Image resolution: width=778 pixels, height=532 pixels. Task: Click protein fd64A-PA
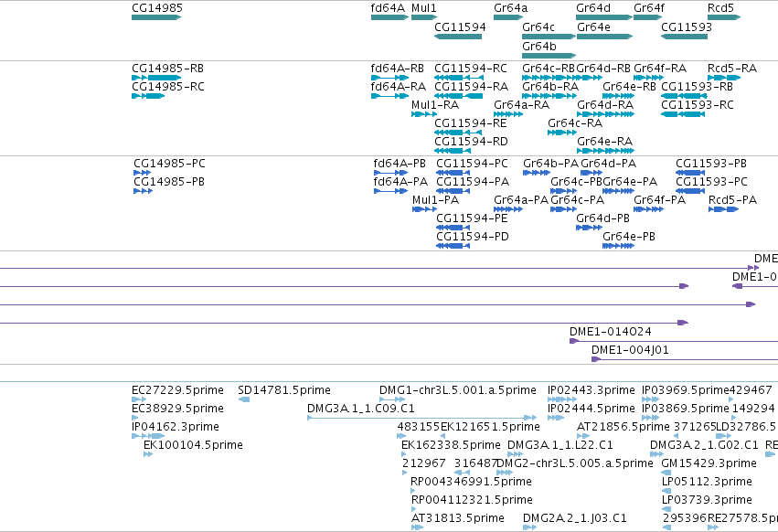click(x=390, y=191)
